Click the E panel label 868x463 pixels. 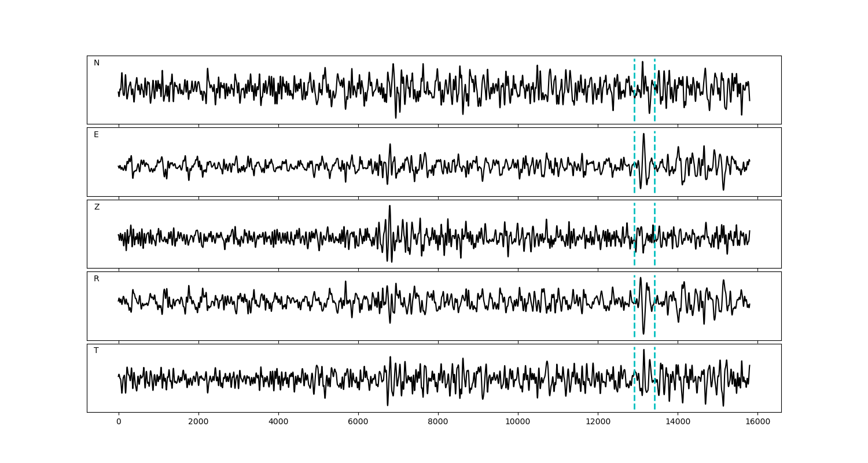point(96,135)
